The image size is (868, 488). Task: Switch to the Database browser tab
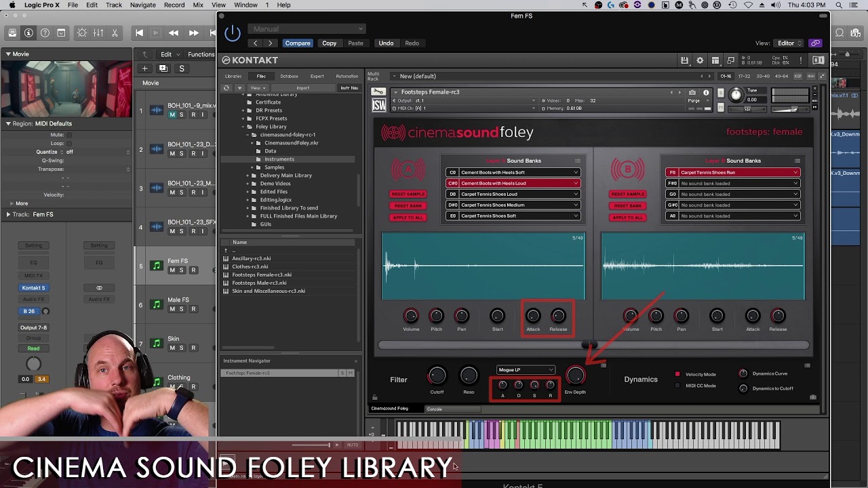[289, 76]
